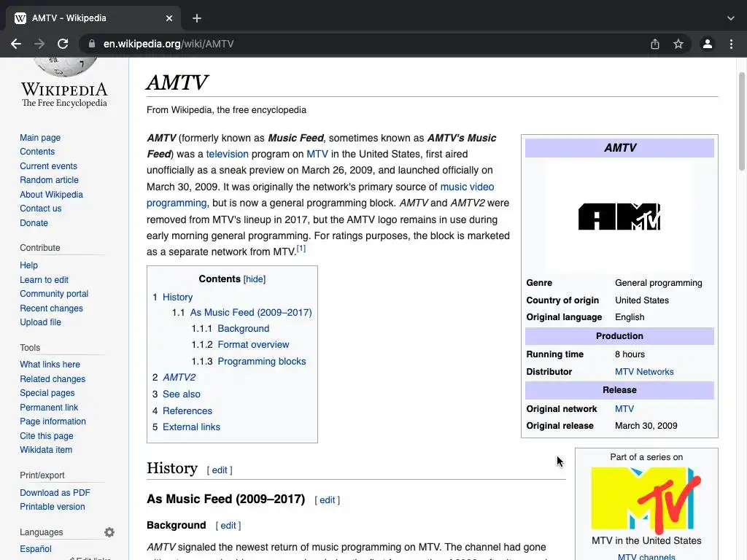
Task: Open the Wikidata item link
Action: (46, 449)
